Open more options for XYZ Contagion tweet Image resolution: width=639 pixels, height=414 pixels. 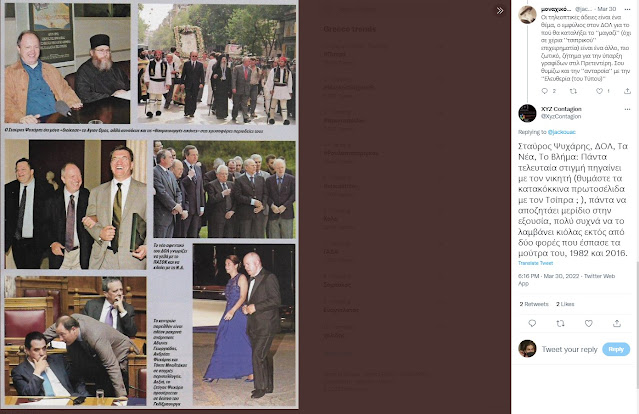627,109
